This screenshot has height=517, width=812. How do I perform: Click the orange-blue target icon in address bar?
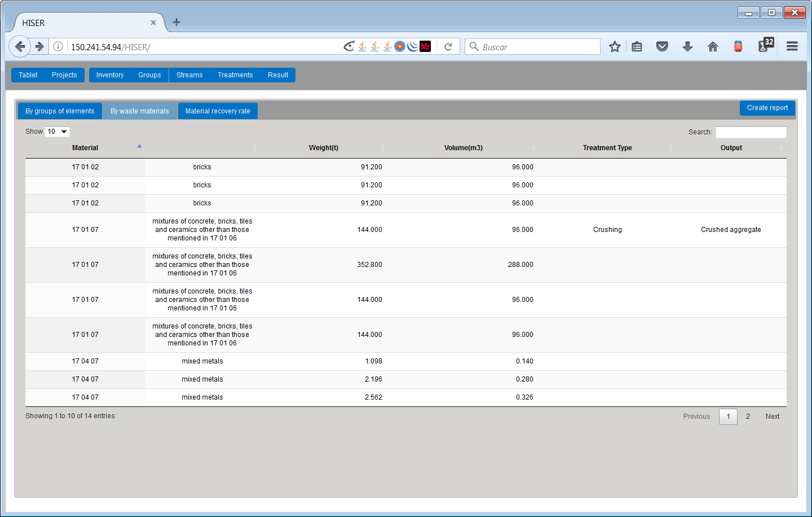[400, 46]
